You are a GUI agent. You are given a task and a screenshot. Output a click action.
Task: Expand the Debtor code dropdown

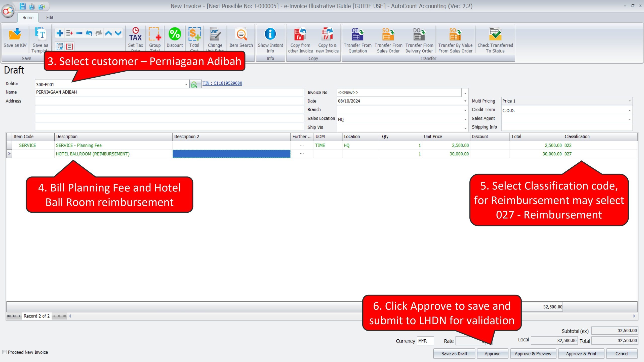pos(186,85)
